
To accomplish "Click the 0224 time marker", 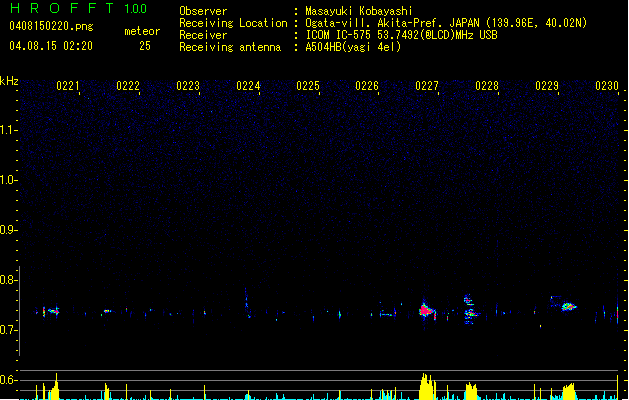I will [248, 86].
